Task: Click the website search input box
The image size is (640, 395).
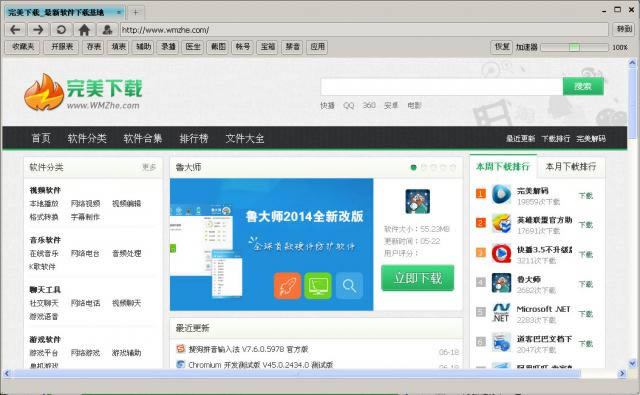Action: click(442, 87)
